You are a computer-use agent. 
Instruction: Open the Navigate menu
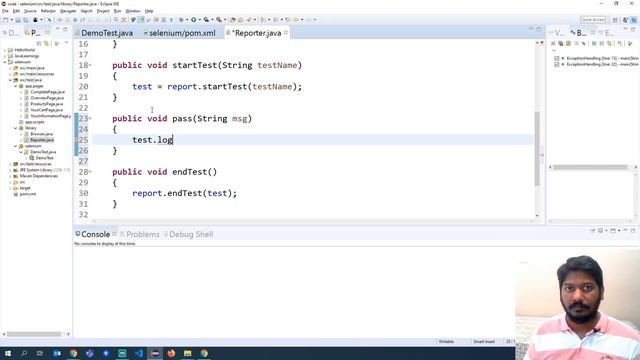click(x=68, y=11)
